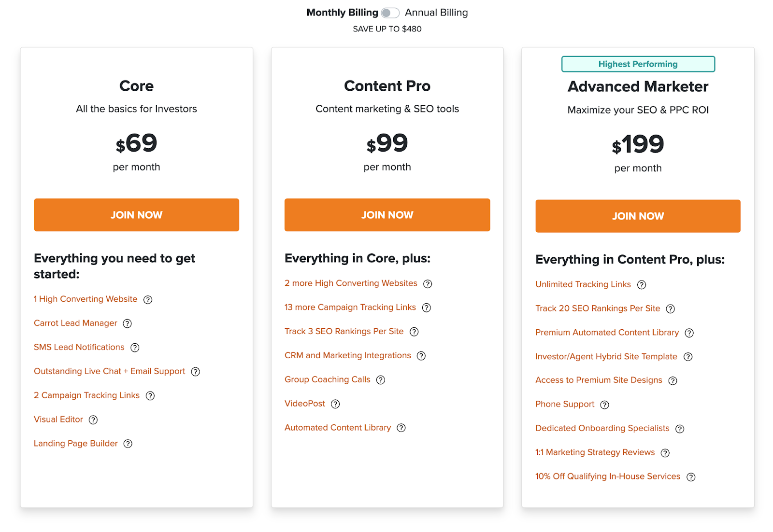Screen dimensions: 773x532
Task: Toggle the Monthly/Annual billing switch
Action: click(x=390, y=13)
